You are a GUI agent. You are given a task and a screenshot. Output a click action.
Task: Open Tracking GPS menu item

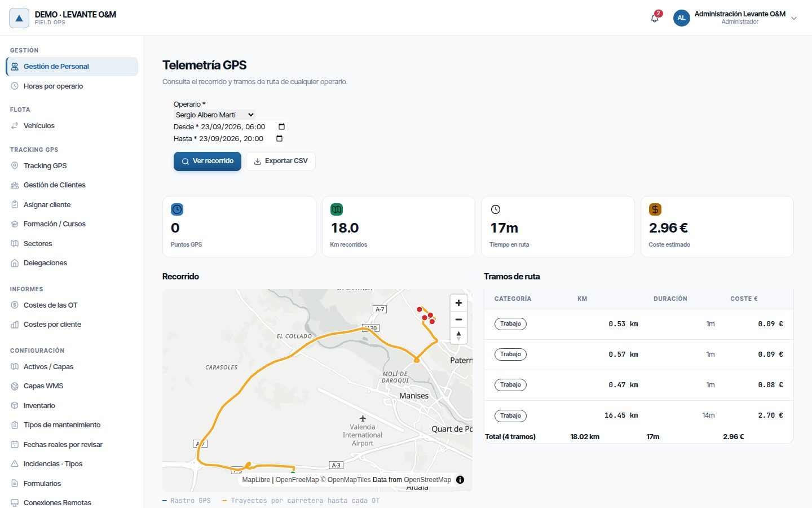coord(72,166)
